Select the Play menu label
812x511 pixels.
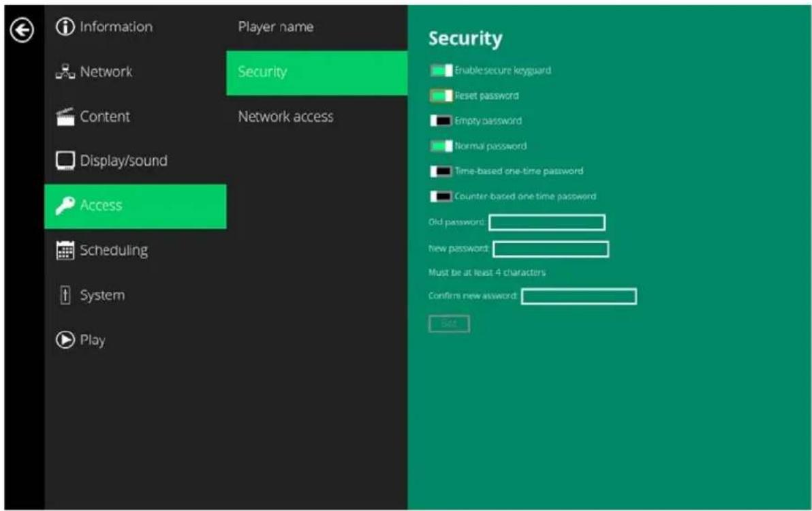[93, 340]
